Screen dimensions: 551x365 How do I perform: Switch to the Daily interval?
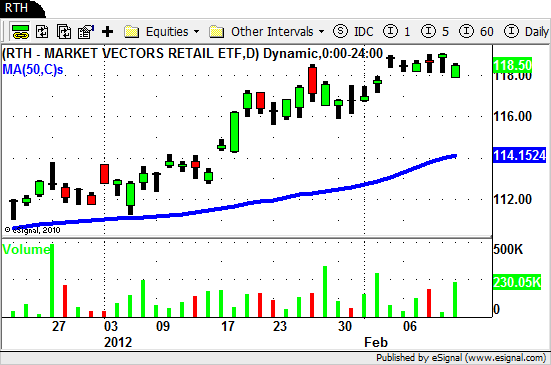(526, 32)
